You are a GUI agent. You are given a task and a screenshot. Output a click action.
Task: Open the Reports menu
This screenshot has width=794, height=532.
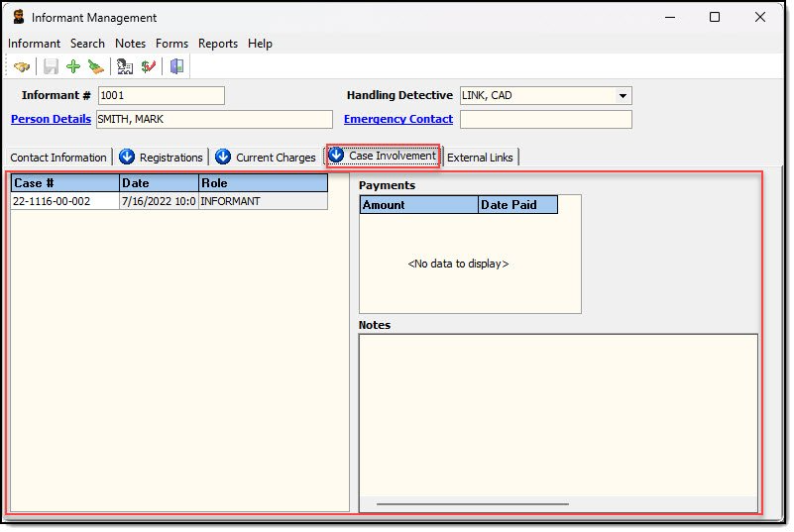(x=217, y=44)
